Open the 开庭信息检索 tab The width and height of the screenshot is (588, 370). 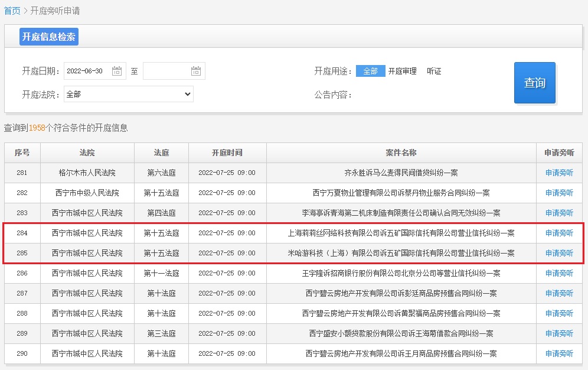pos(49,37)
